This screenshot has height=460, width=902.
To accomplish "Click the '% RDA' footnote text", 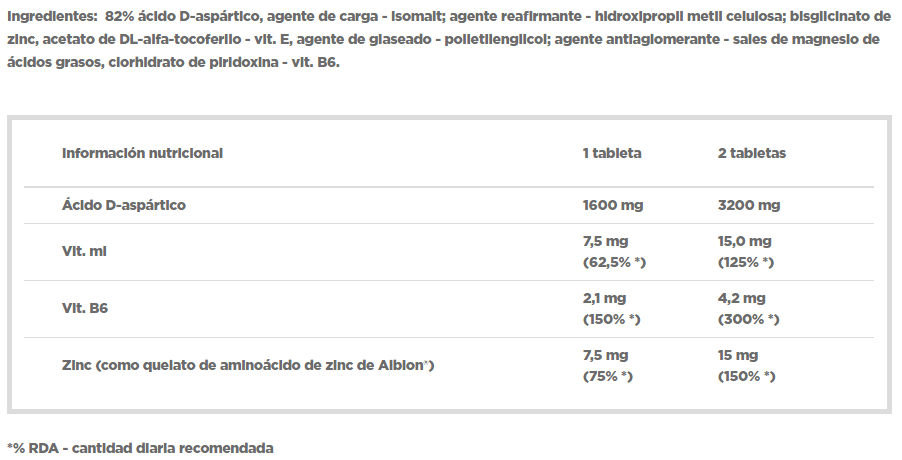I will click(x=140, y=448).
